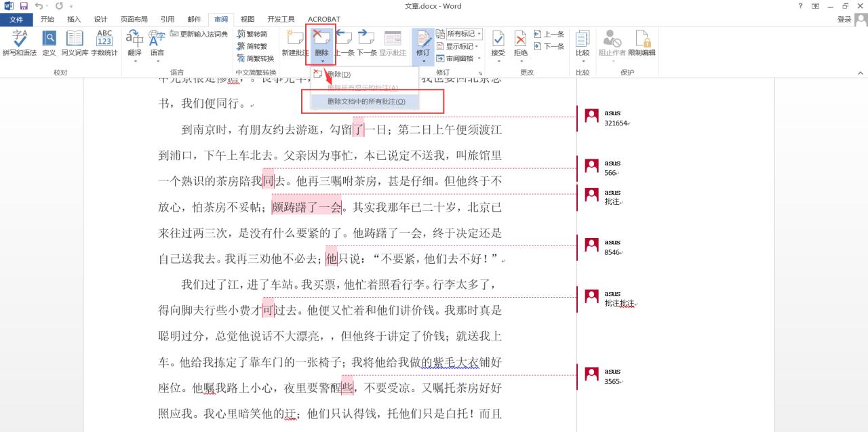Open the arrow under 接受
868x432 pixels.
pos(498,61)
